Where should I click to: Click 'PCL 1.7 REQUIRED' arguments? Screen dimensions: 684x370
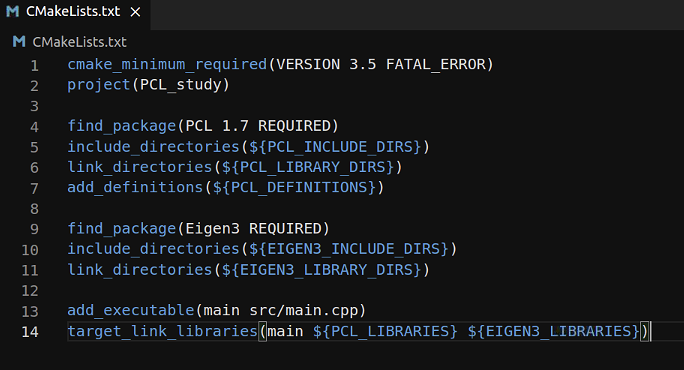(x=257, y=126)
